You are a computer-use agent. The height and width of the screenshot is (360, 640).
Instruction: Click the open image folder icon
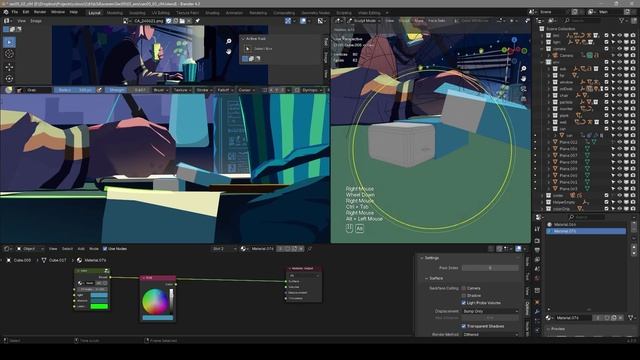(x=182, y=20)
